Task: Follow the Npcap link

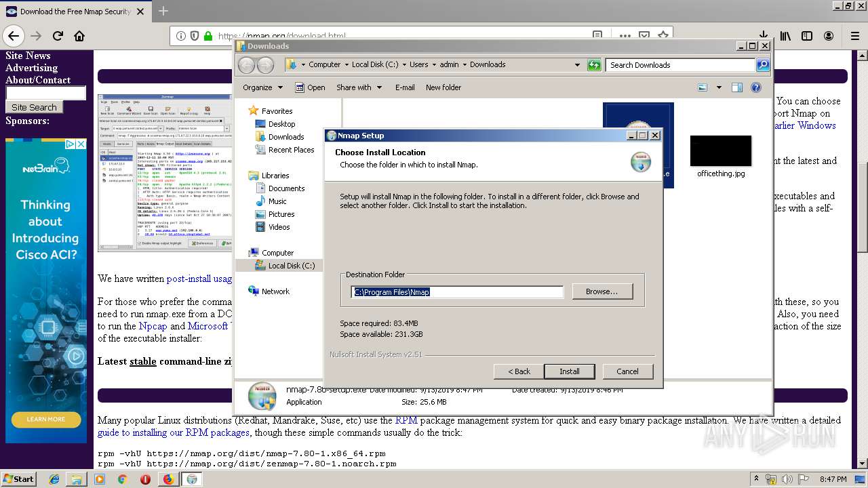Action: point(153,326)
